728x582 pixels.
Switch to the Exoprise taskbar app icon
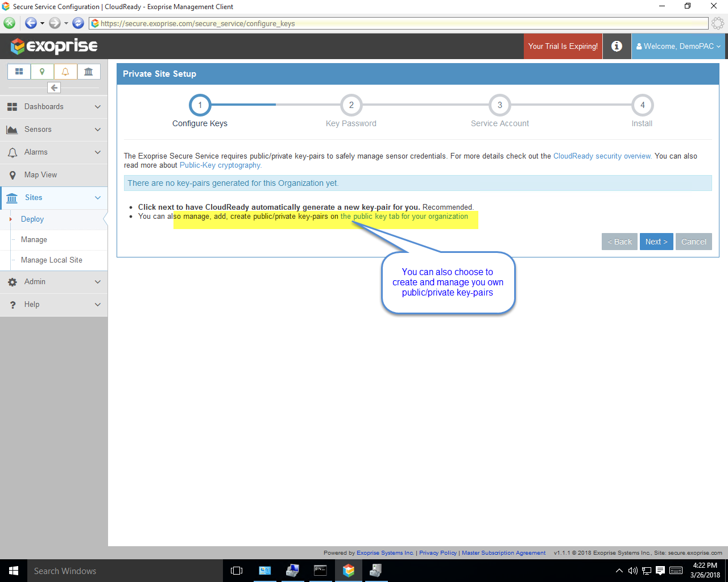click(x=349, y=571)
